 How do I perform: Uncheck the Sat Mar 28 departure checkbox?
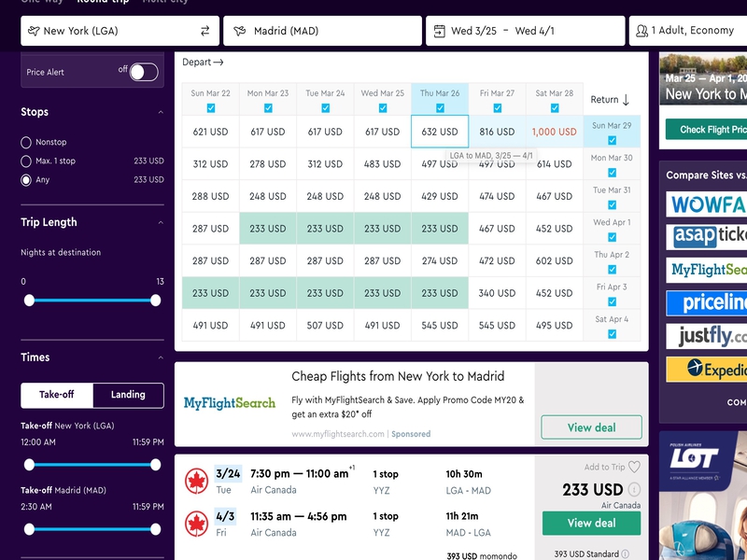click(555, 108)
